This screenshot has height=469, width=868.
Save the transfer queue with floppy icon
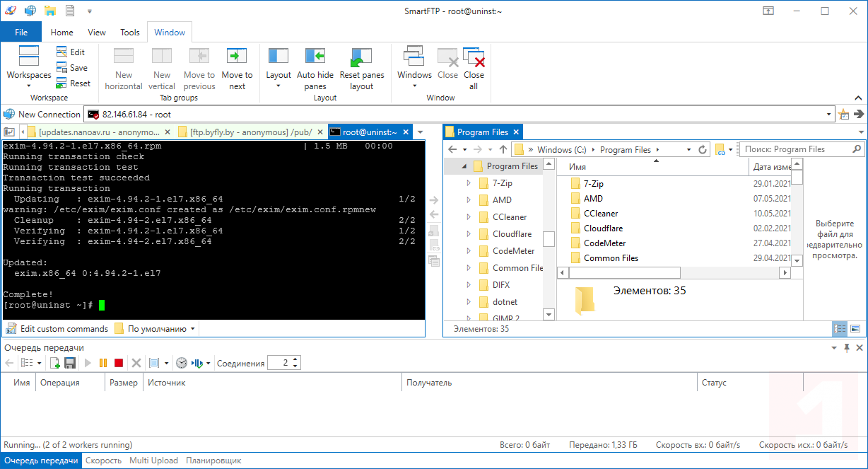tap(70, 363)
